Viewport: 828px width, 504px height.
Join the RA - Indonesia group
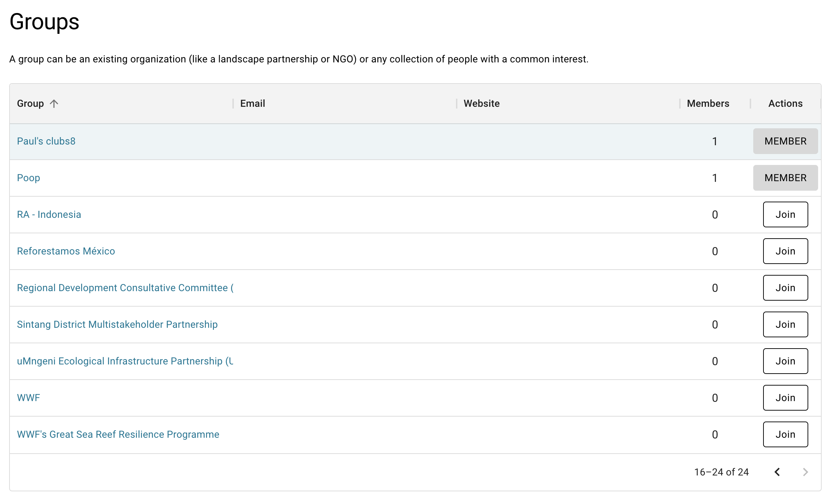click(x=785, y=214)
